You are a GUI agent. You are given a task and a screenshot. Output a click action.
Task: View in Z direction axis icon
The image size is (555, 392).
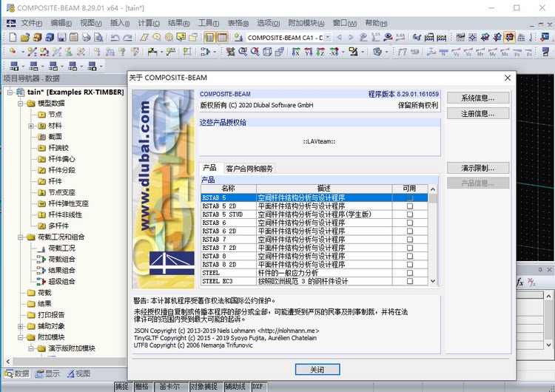pyautogui.click(x=320, y=52)
